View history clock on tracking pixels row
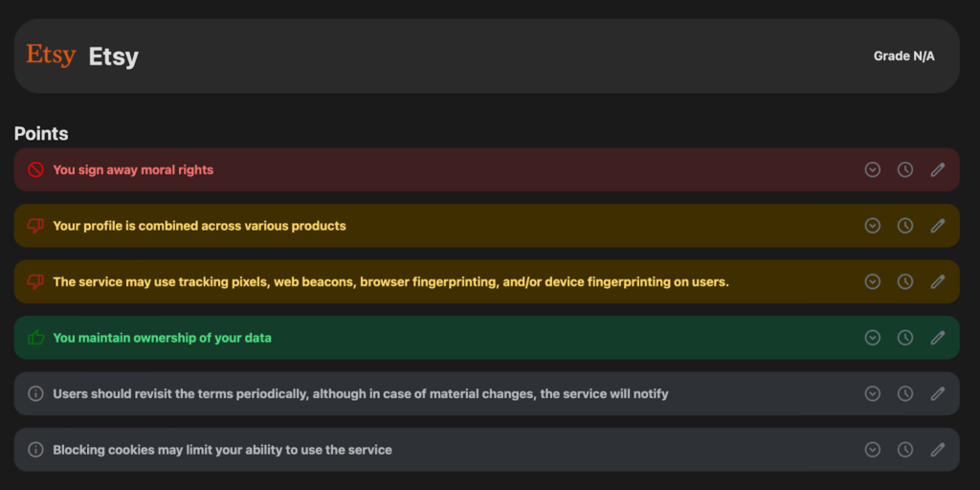This screenshot has width=980, height=490. pos(905,282)
